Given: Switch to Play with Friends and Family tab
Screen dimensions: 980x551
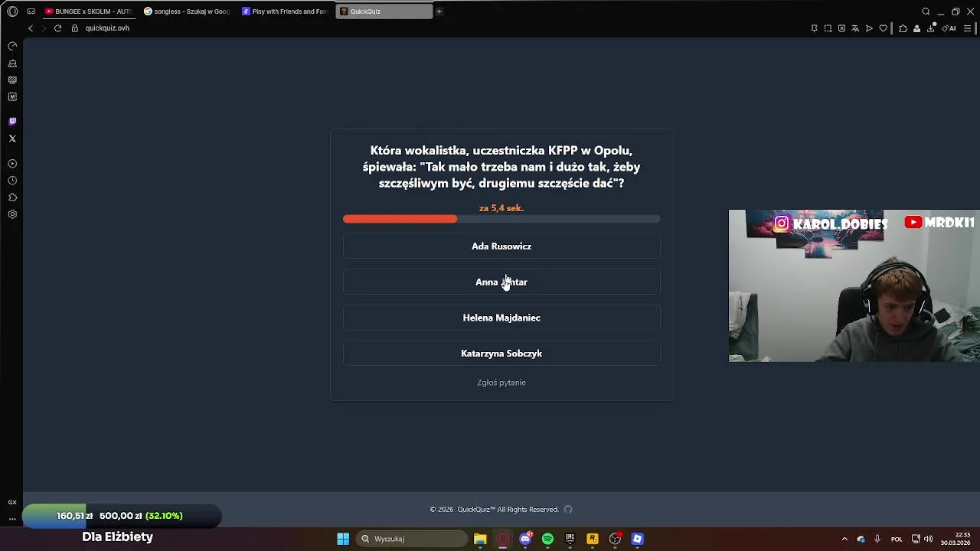Looking at the screenshot, I should 285,11.
